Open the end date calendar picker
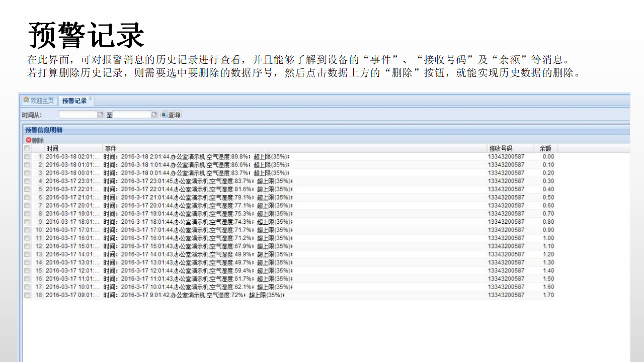644x362 pixels. click(154, 115)
